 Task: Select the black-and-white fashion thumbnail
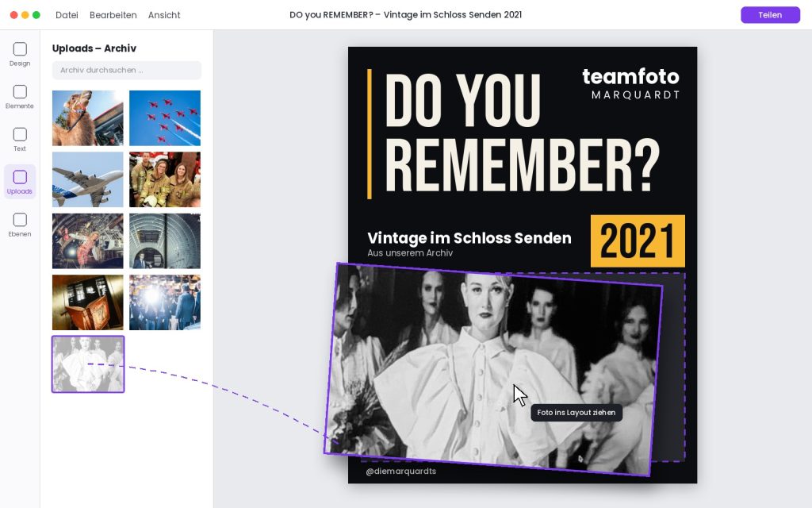(88, 364)
